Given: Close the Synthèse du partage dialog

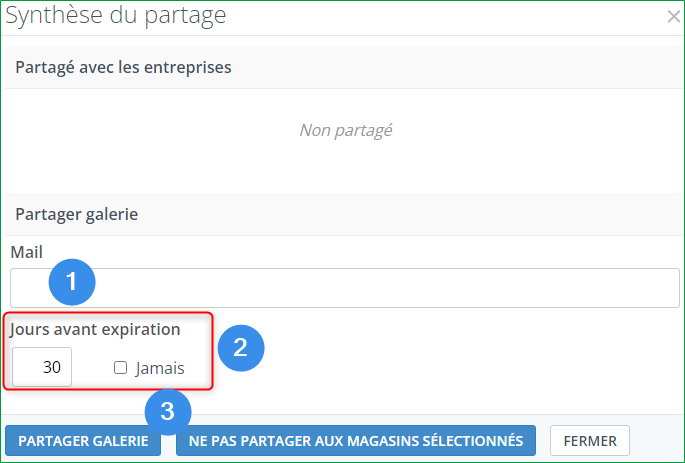Looking at the screenshot, I should [673, 16].
